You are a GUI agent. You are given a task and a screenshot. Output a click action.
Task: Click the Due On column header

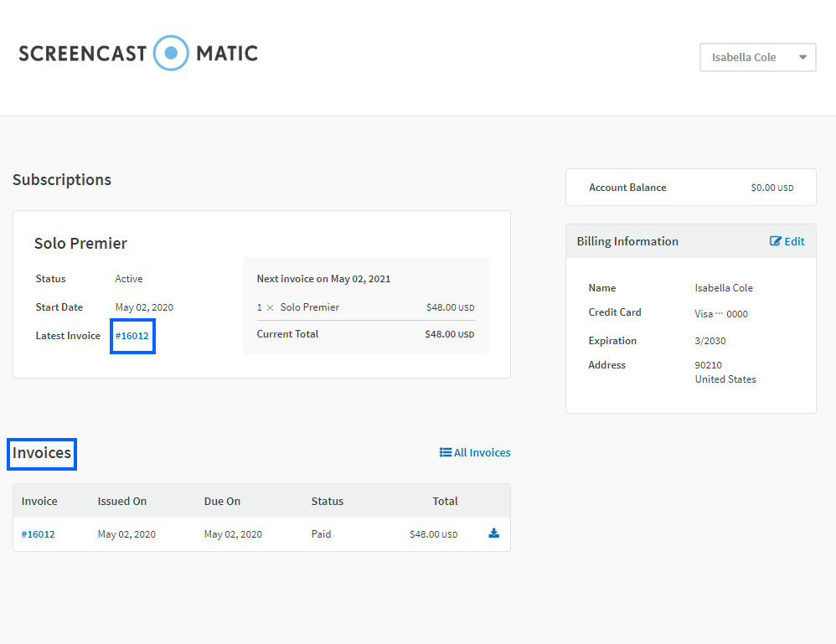(222, 501)
